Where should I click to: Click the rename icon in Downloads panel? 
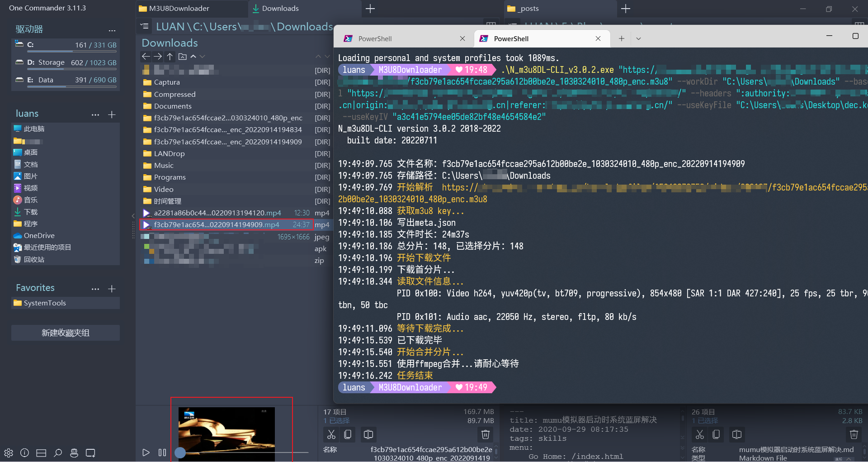click(368, 434)
